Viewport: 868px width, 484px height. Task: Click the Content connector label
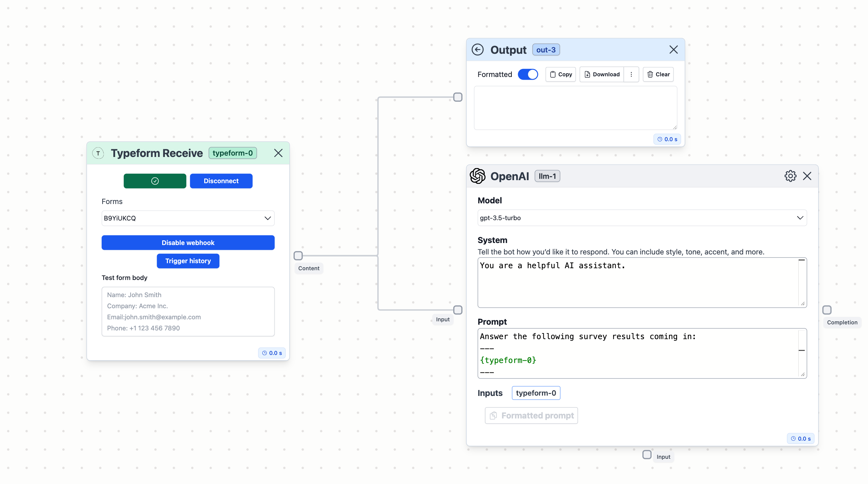coord(309,268)
